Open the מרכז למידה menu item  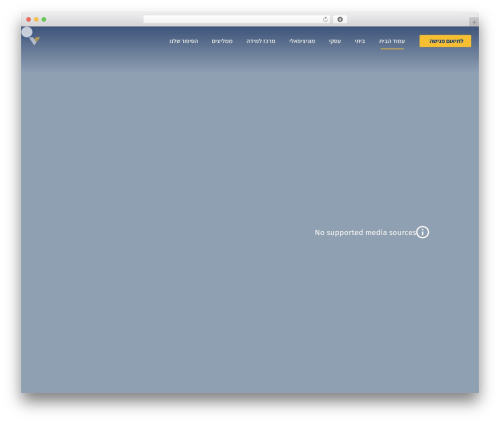[261, 41]
